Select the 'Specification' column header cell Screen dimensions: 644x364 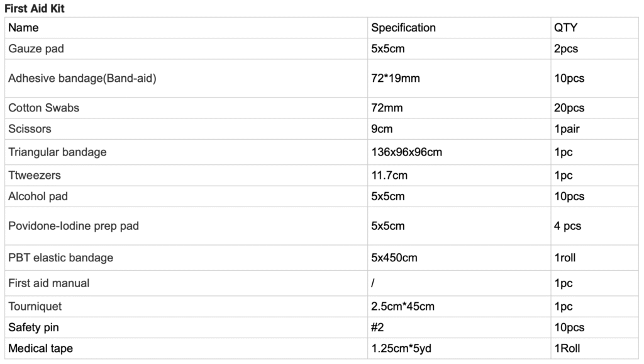[x=403, y=28]
